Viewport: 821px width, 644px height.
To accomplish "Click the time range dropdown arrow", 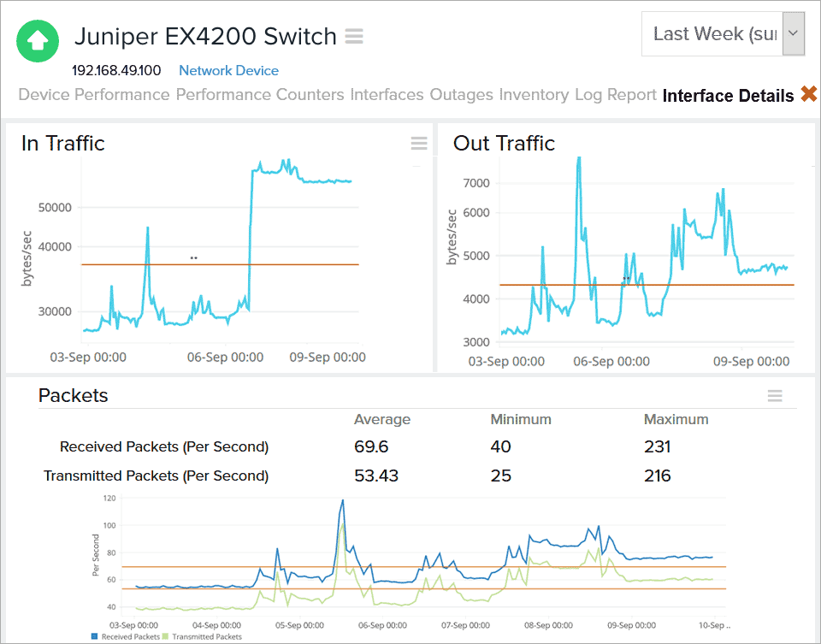I will (x=793, y=33).
